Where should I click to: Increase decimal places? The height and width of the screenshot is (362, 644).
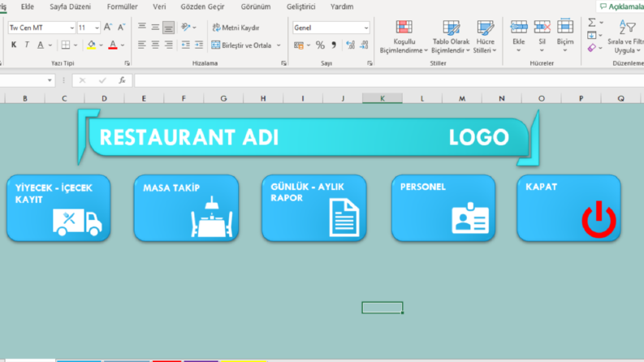350,45
